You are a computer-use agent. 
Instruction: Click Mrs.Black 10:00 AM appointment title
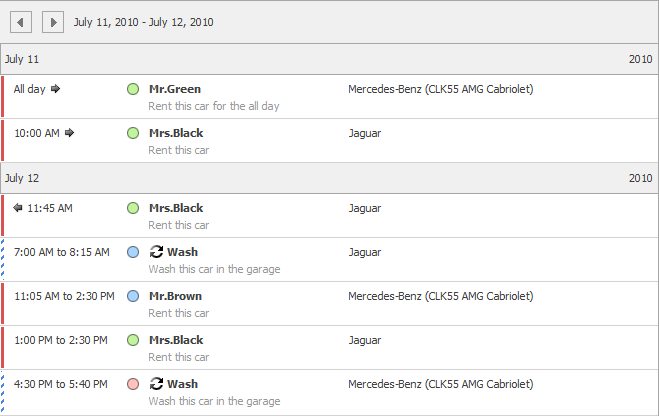176,133
